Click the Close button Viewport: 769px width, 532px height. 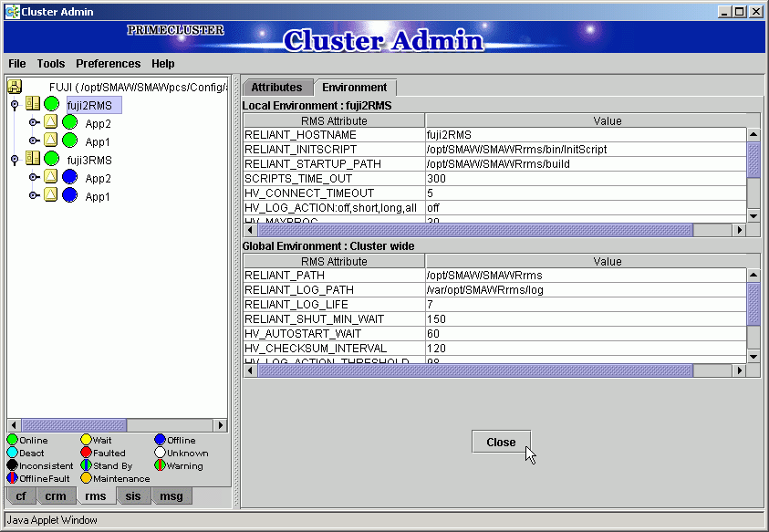click(501, 443)
